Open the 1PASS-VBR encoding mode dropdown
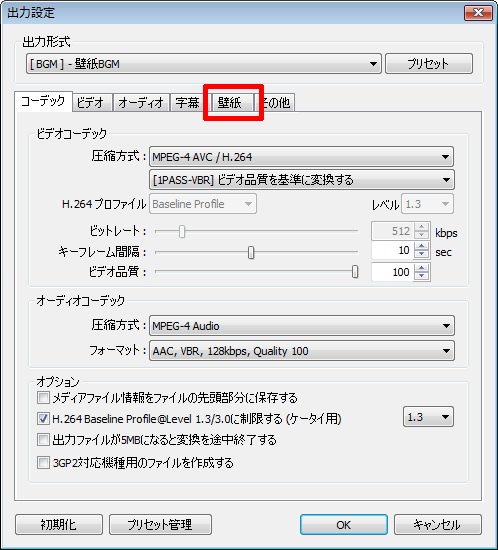This screenshot has height=550, width=498. pyautogui.click(x=302, y=180)
